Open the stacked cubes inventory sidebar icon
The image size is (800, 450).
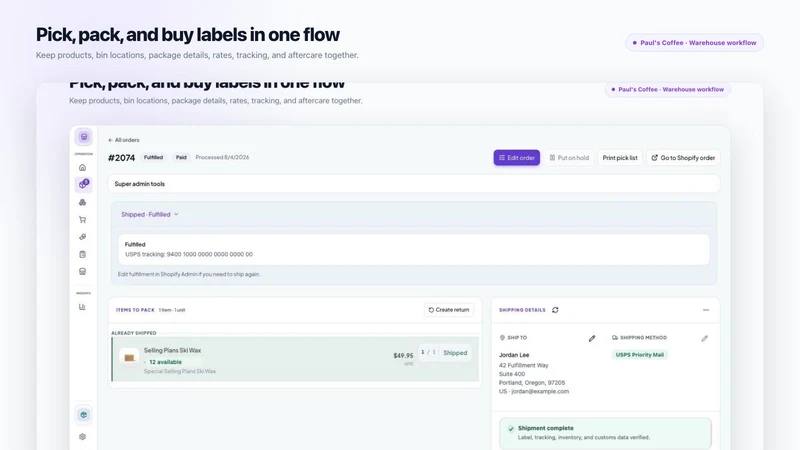click(82, 202)
